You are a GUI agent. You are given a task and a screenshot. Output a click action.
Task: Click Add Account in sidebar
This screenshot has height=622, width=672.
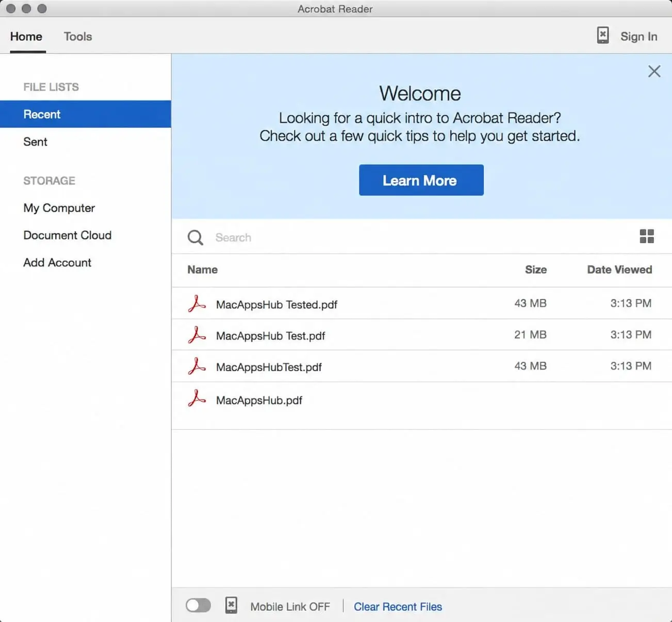[57, 262]
